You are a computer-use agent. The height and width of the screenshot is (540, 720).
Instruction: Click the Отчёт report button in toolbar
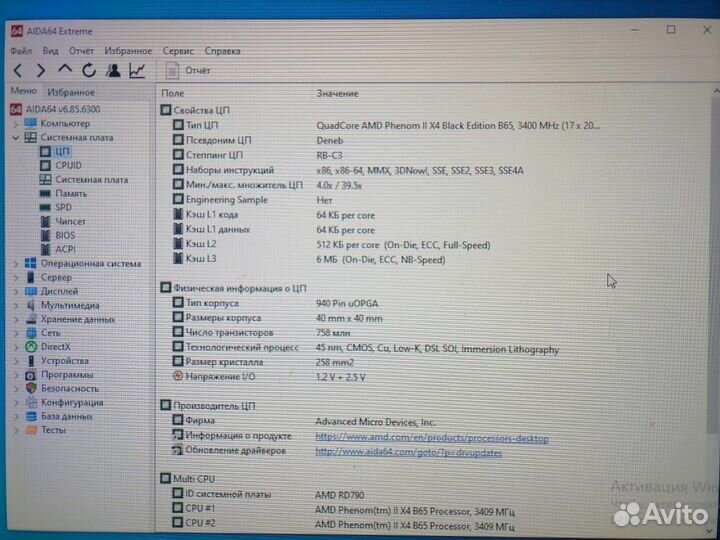pyautogui.click(x=188, y=71)
